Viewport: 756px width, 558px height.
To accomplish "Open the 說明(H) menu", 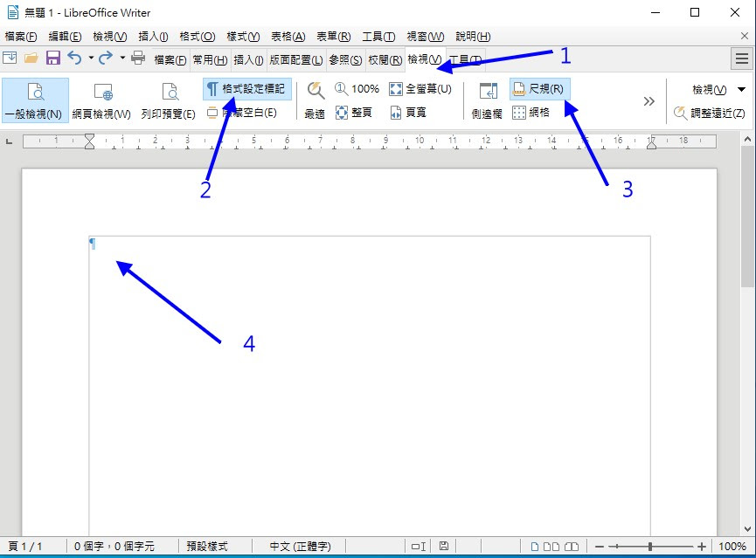I will [473, 37].
